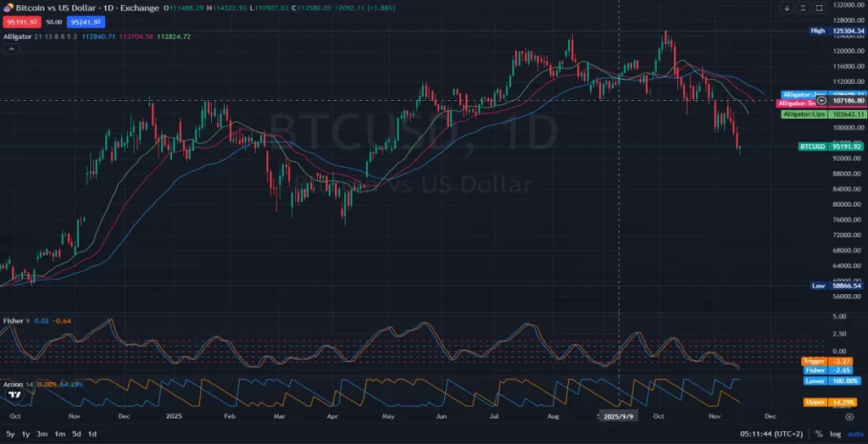Click the fullscreen frame icon at top right
The height and width of the screenshot is (444, 868).
(x=820, y=8)
